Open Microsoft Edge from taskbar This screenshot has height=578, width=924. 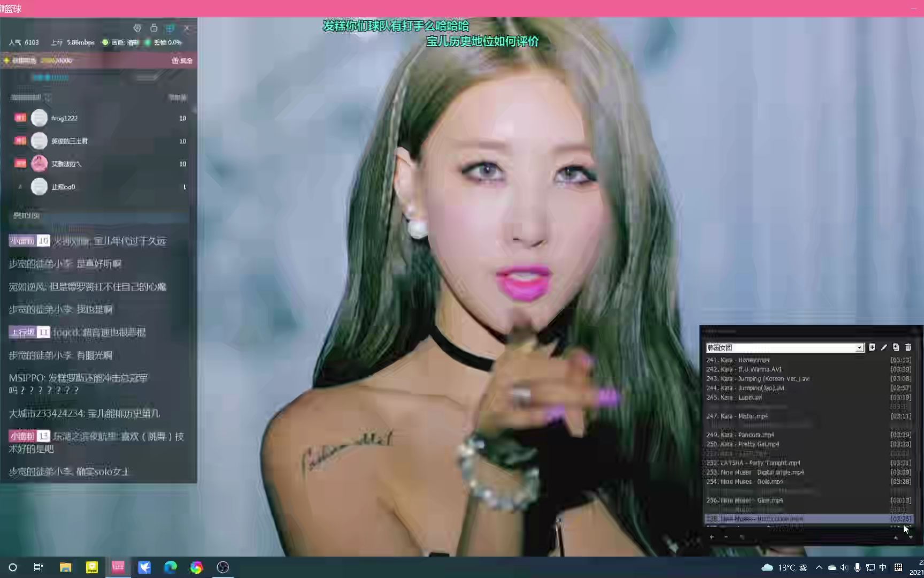point(171,567)
